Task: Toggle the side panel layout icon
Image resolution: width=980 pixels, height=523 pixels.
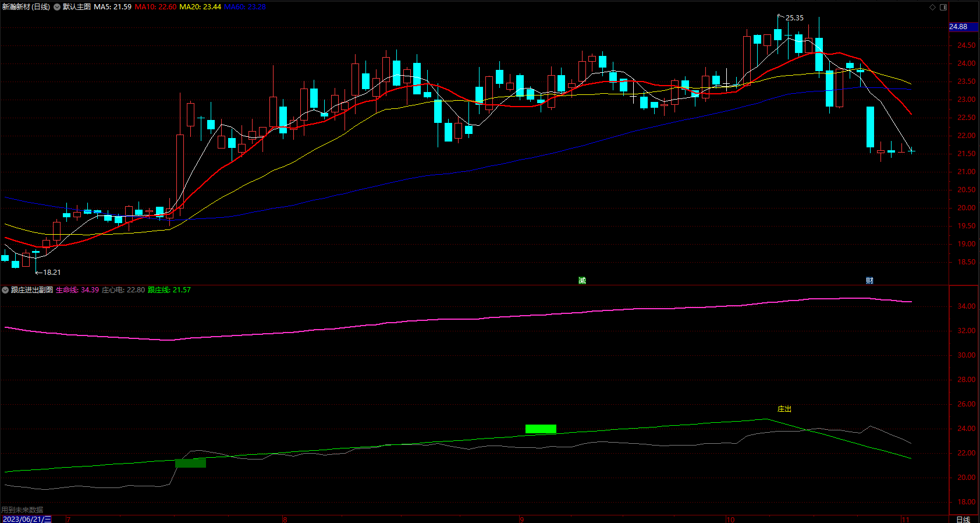Action: tap(943, 7)
